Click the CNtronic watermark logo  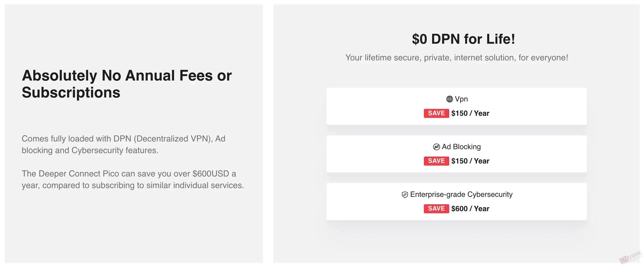[631, 257]
